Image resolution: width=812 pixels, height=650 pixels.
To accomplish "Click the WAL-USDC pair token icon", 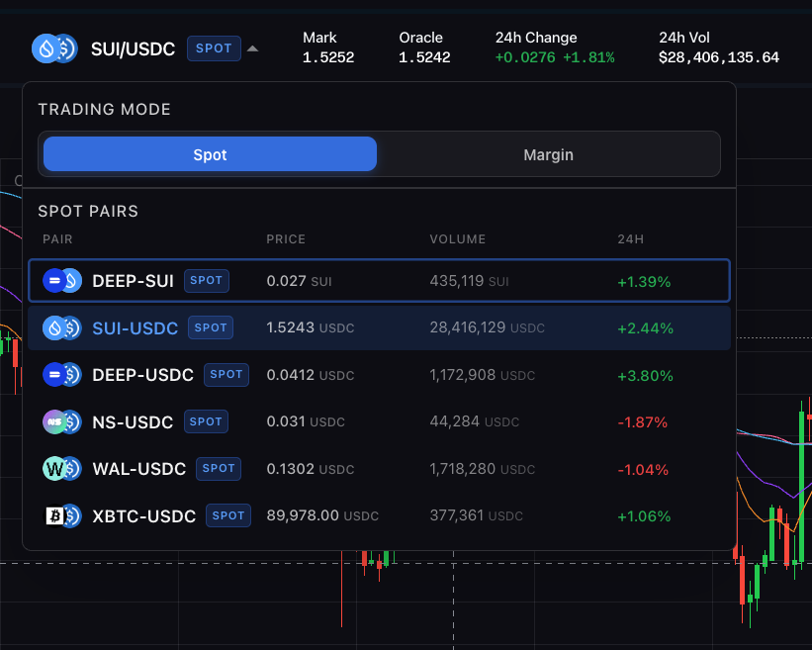I will (x=61, y=469).
